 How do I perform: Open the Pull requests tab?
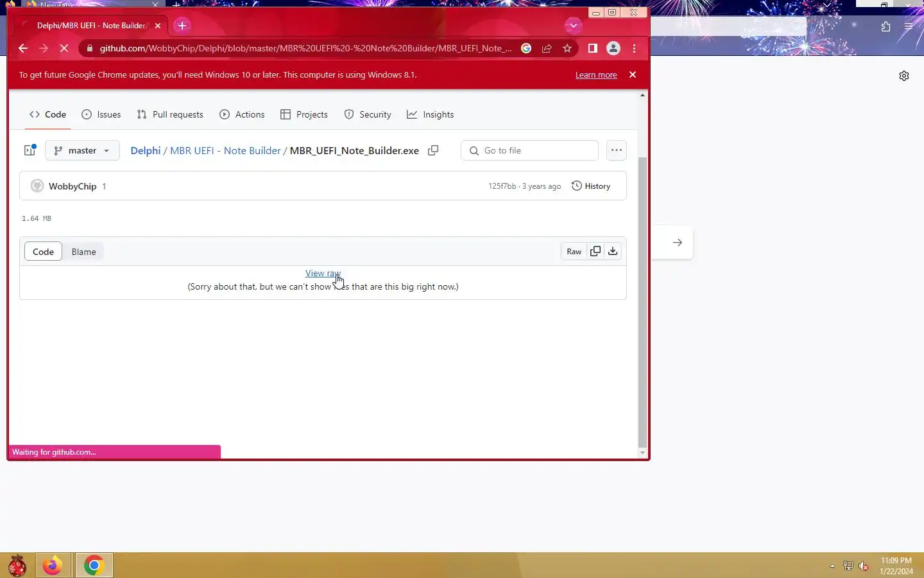[170, 114]
